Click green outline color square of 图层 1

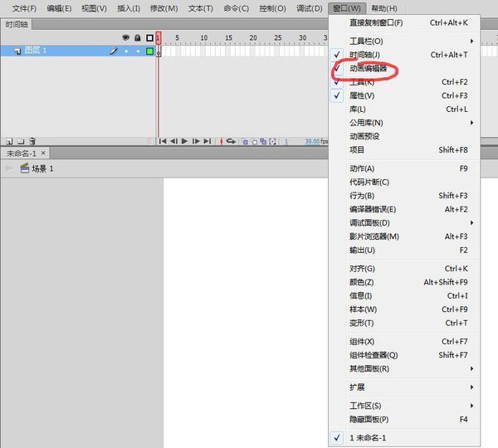coord(149,51)
